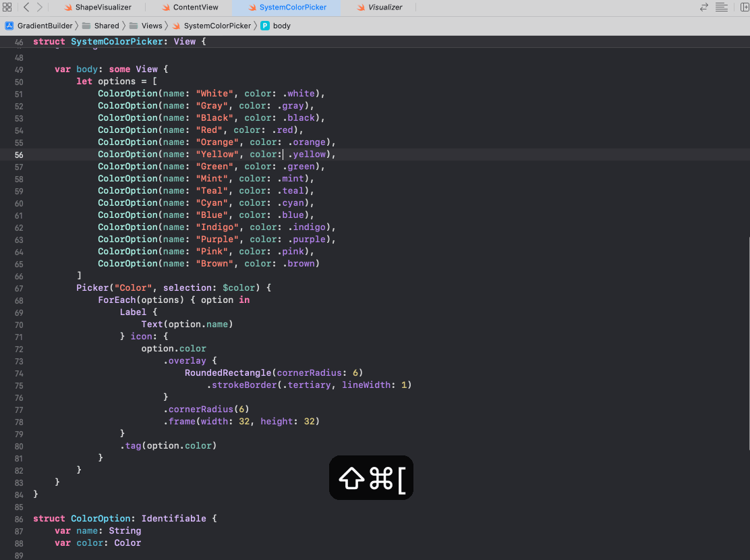Open the SystemColorPicker file breadcrumb

pyautogui.click(x=217, y=26)
